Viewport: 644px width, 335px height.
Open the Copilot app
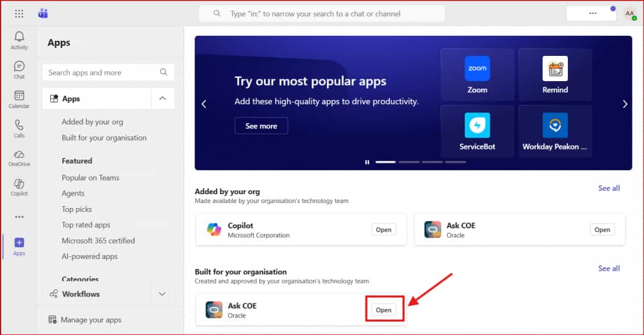[x=384, y=229]
